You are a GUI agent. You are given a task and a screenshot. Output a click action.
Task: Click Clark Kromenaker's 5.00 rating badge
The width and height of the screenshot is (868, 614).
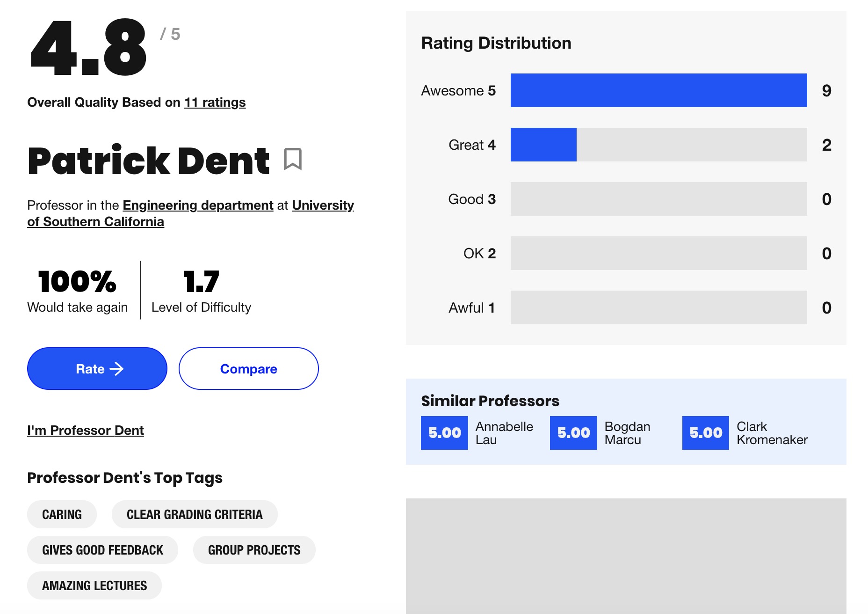click(x=705, y=432)
